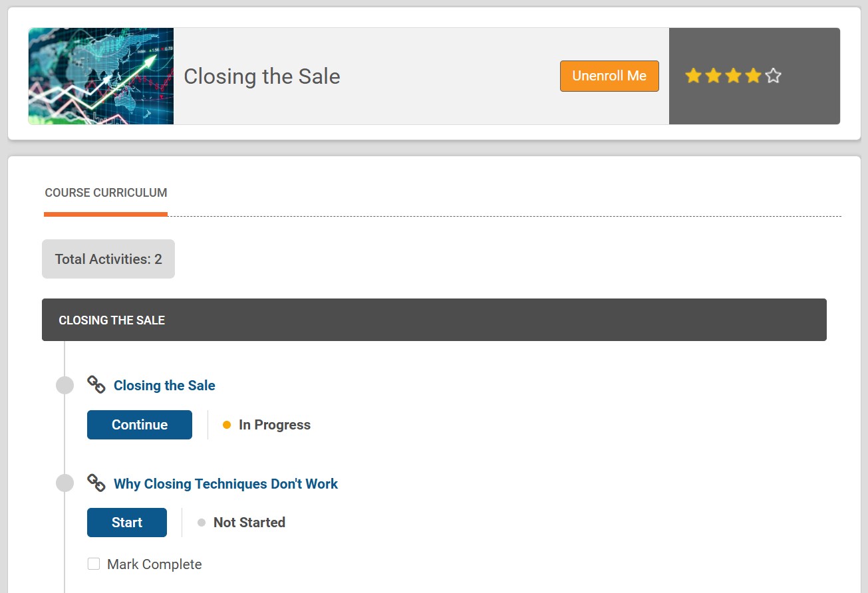
Task: Click the link icon beside "Why Closing Techniques Don't Work"
Action: tap(96, 483)
